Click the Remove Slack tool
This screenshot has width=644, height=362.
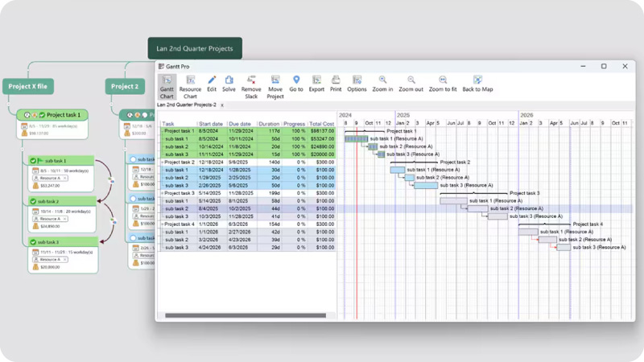(251, 87)
